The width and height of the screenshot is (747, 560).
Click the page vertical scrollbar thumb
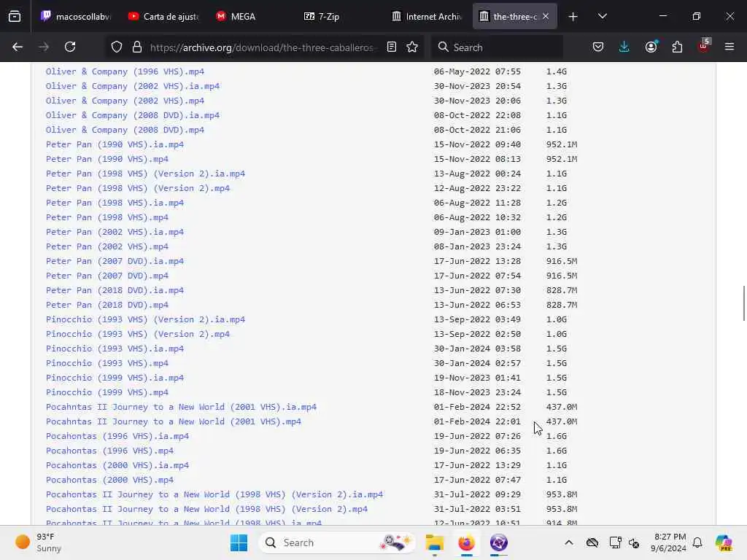tap(743, 303)
